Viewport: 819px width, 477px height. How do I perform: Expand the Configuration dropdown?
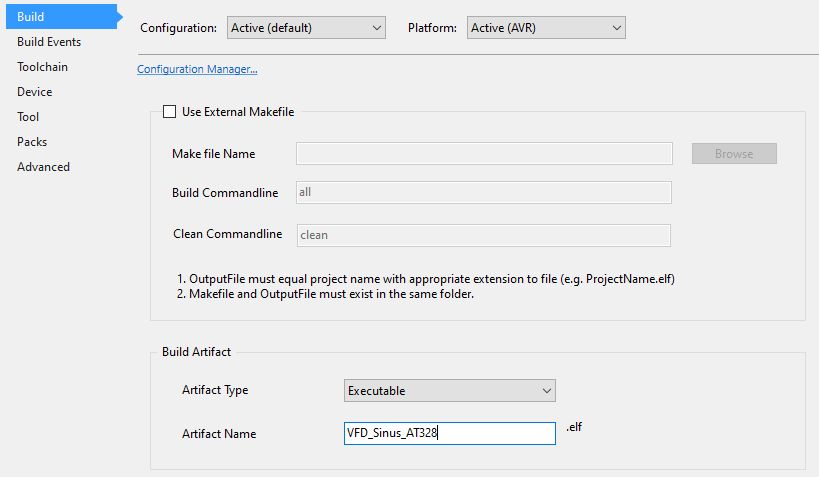(x=306, y=28)
